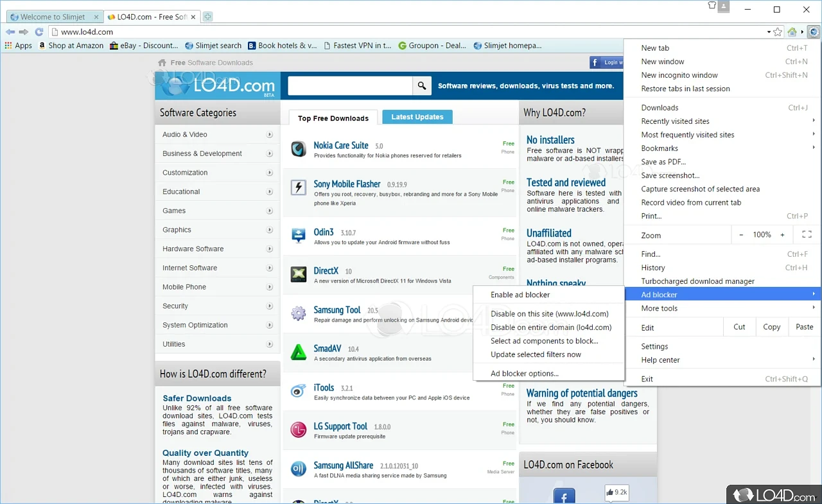Click the Odin3 program icon
The width and height of the screenshot is (822, 504).
coord(299,236)
